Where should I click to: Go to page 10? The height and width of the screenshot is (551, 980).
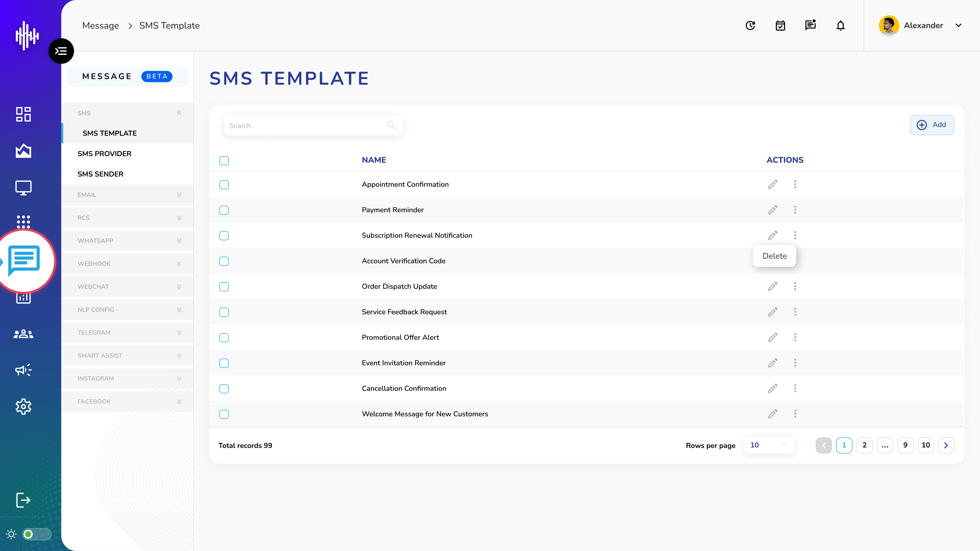tap(926, 445)
